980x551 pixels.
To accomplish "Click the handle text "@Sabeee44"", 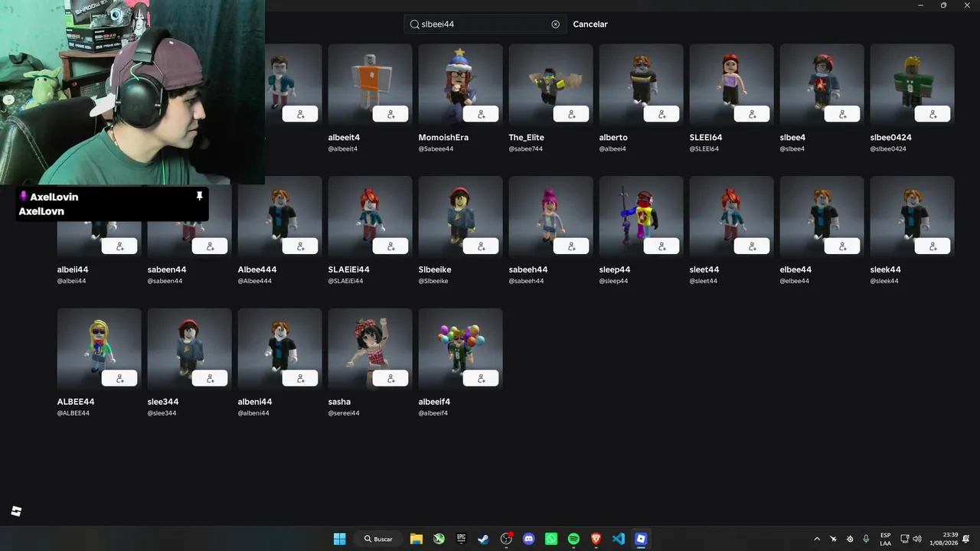I will (436, 149).
